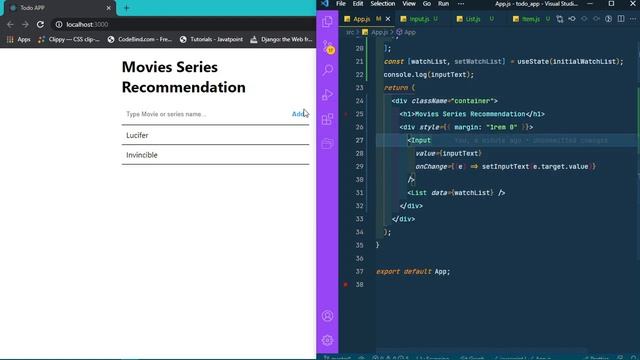The height and width of the screenshot is (360, 640).
Task: Open the Tutorials - Javatpoint bookmark
Action: pyautogui.click(x=211, y=39)
